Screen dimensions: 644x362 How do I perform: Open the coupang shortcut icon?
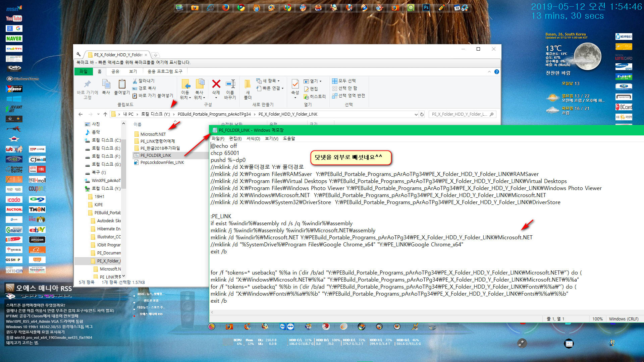point(37,189)
